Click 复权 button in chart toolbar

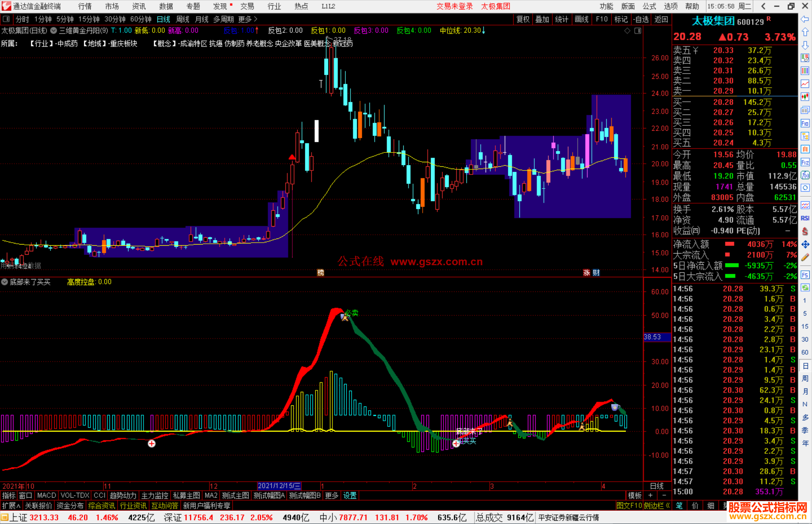pos(523,19)
